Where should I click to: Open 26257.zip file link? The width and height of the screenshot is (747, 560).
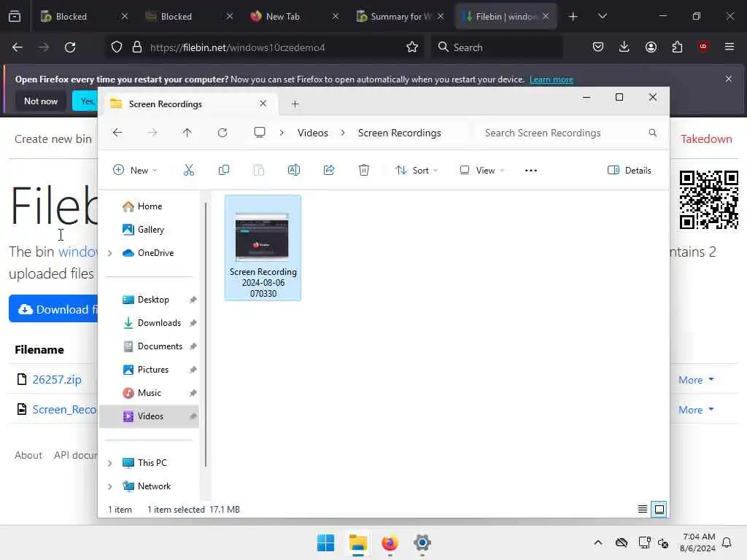57,379
